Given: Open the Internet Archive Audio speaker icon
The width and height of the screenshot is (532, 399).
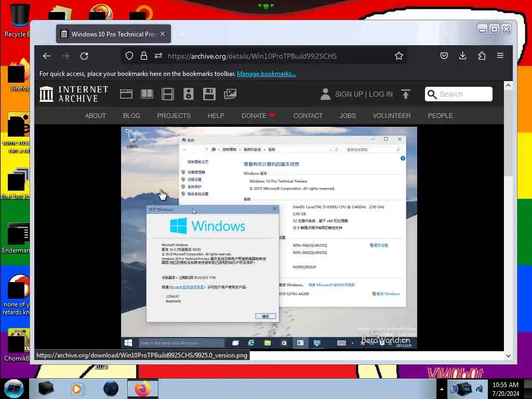Looking at the screenshot, I should [188, 94].
